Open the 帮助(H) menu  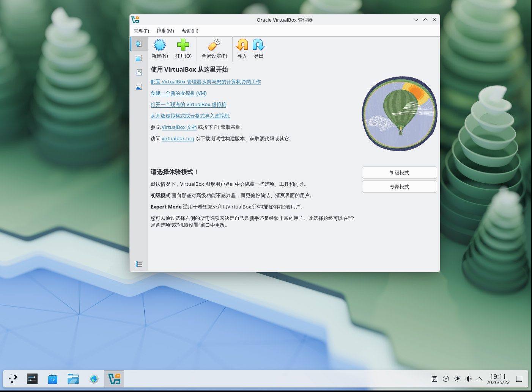pos(190,31)
